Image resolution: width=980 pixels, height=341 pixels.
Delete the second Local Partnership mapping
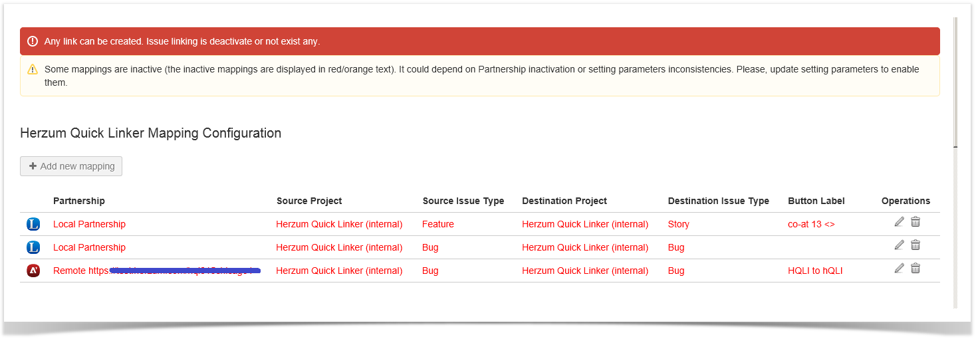[916, 245]
